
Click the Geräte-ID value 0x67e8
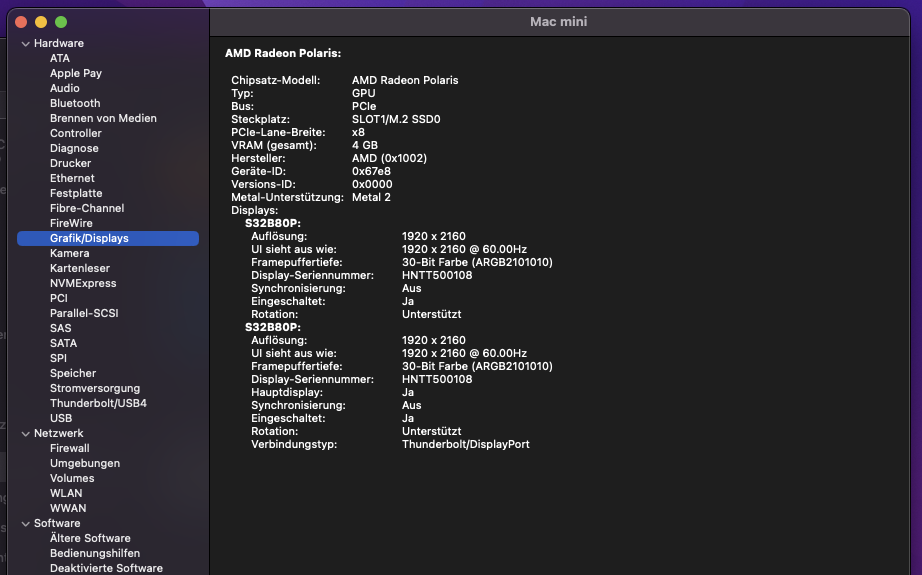click(371, 171)
